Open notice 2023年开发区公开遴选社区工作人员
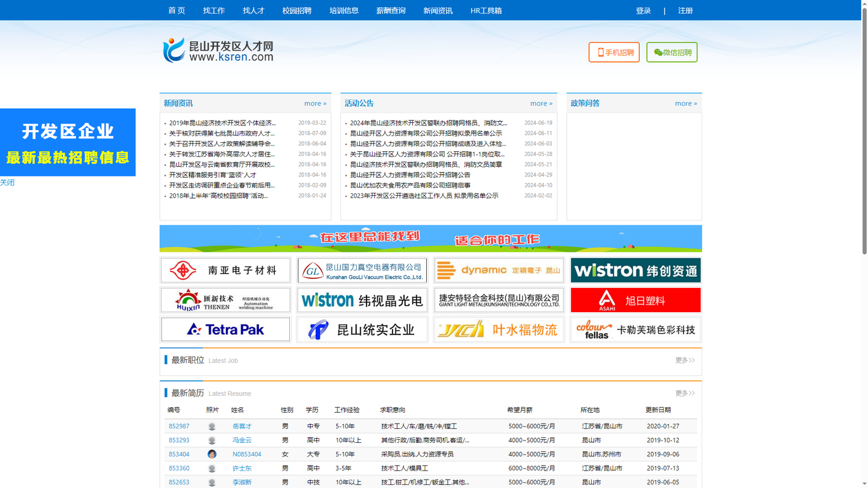The height and width of the screenshot is (488, 868). tap(424, 196)
